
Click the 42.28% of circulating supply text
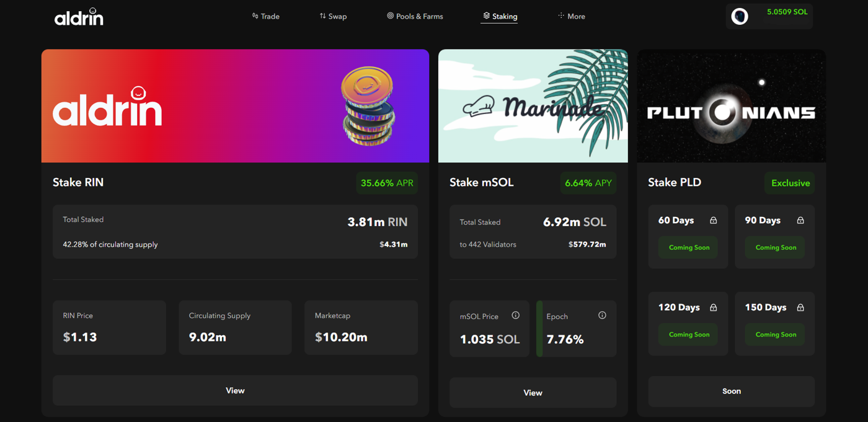[x=110, y=244]
